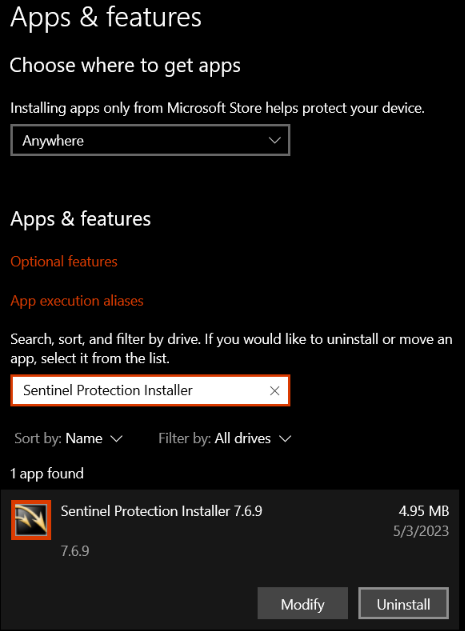Open the App execution aliases link
The height and width of the screenshot is (631, 465).
[76, 301]
